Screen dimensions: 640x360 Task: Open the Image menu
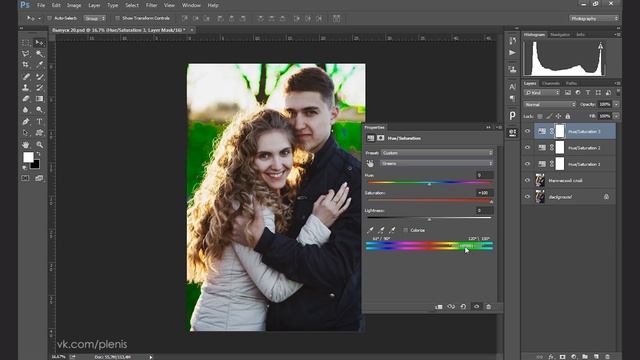tap(74, 5)
